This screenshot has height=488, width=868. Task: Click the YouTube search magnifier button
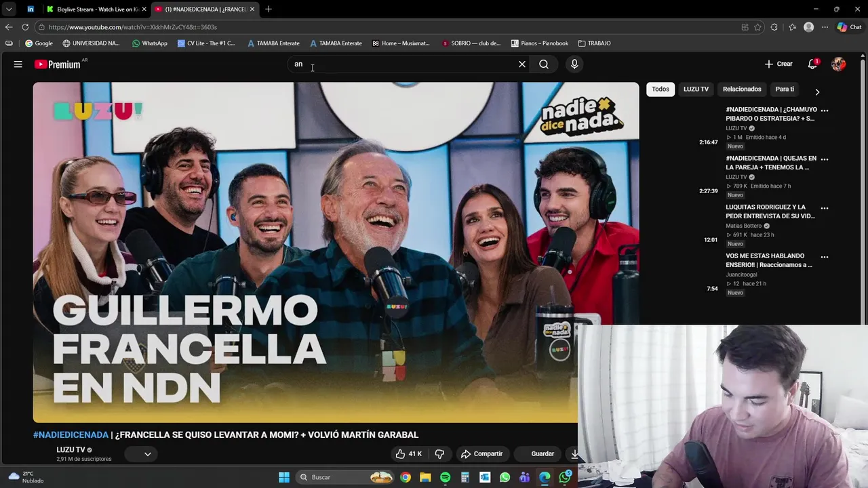point(544,64)
